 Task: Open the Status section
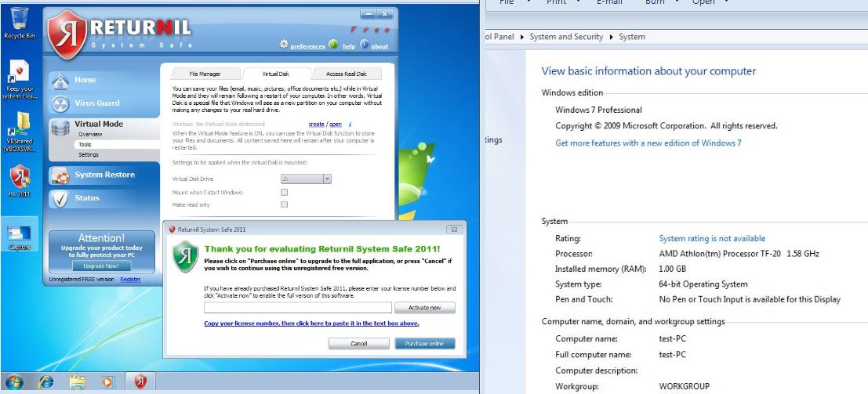tap(87, 198)
